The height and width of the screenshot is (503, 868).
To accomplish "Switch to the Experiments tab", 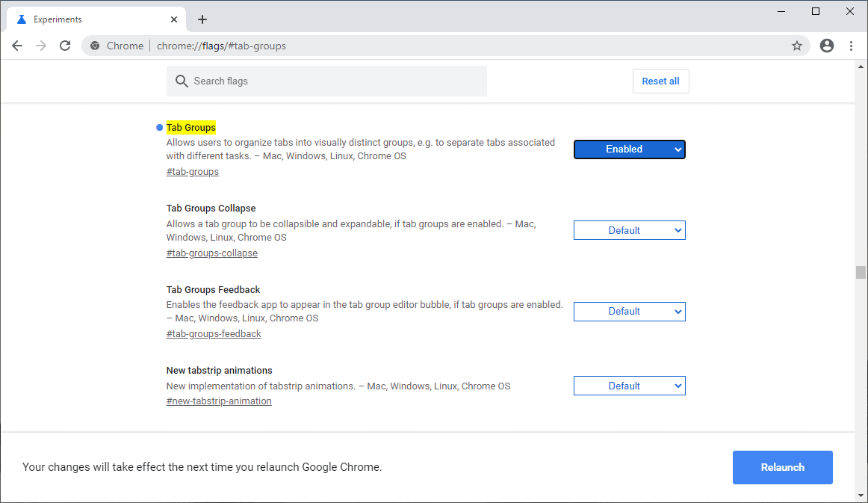I will coord(90,19).
